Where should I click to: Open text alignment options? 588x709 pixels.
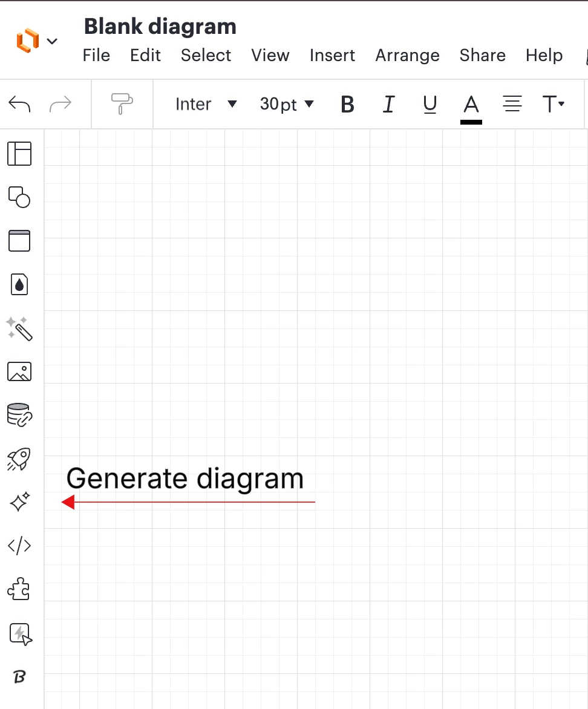coord(512,104)
